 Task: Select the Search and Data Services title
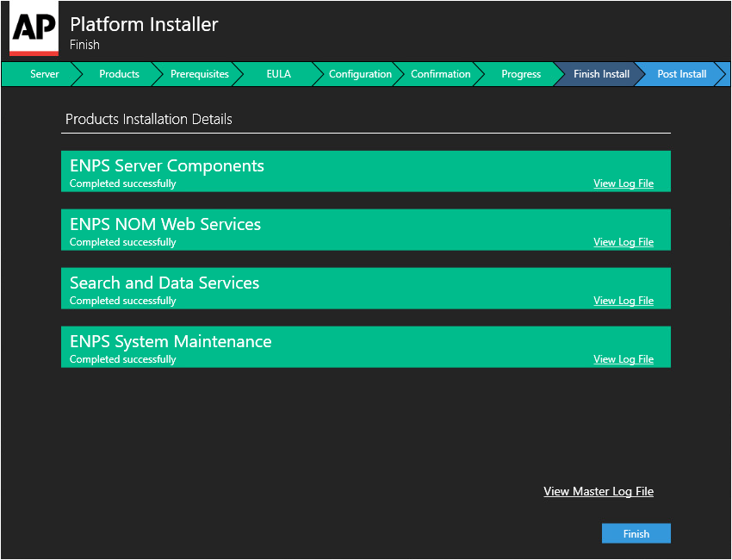(x=164, y=283)
